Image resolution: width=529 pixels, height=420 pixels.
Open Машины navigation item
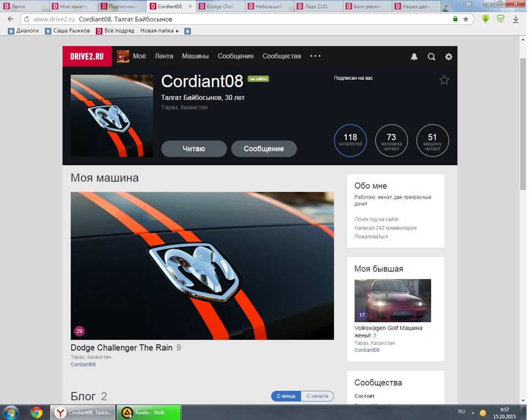pyautogui.click(x=195, y=56)
